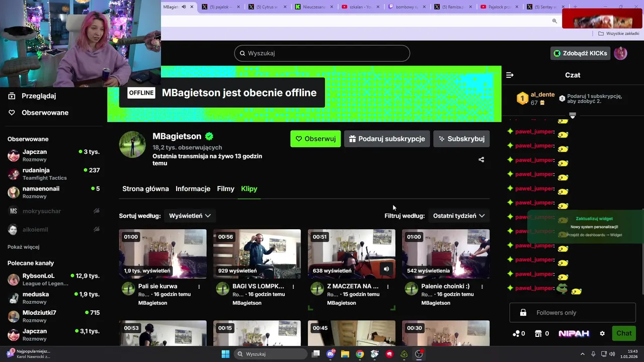Click Zdobądź KICKs button
Viewport: 644px width, 362px height.
click(x=580, y=53)
